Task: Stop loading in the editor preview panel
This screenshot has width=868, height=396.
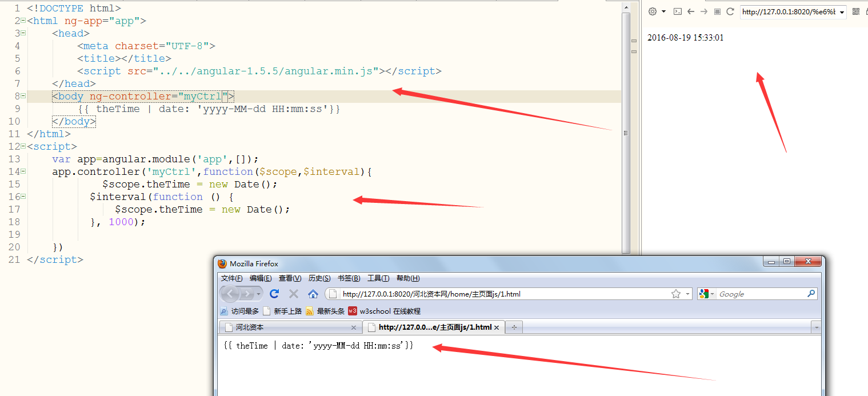Action: tap(717, 11)
